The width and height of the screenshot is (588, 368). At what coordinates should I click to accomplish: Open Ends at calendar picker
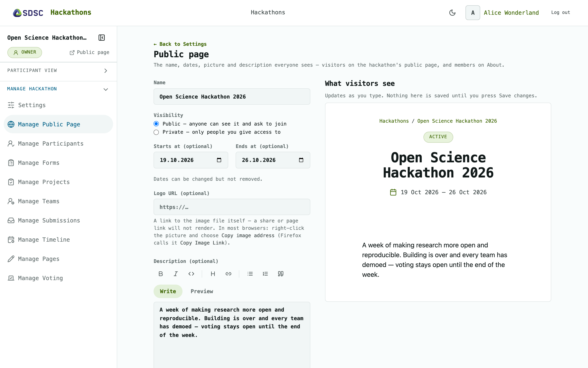point(301,160)
